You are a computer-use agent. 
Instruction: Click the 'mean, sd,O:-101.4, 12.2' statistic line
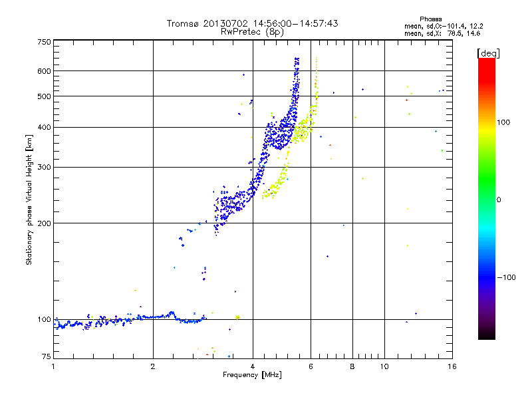coord(444,26)
